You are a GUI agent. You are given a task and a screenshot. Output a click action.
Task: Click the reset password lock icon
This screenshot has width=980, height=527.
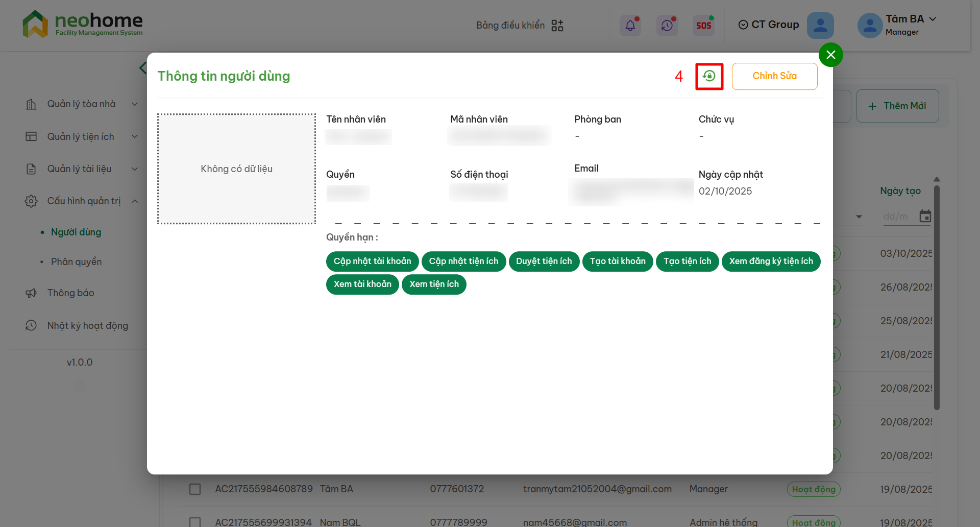click(709, 76)
